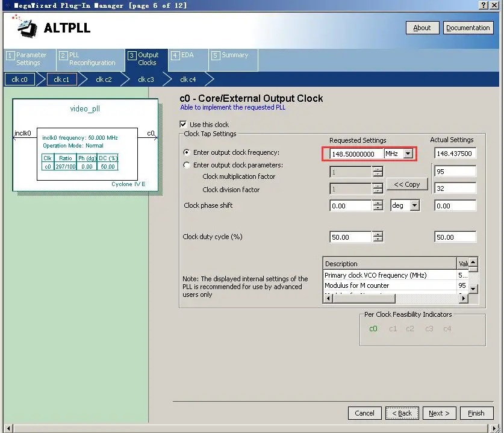Open the MHz units dropdown

(408, 154)
